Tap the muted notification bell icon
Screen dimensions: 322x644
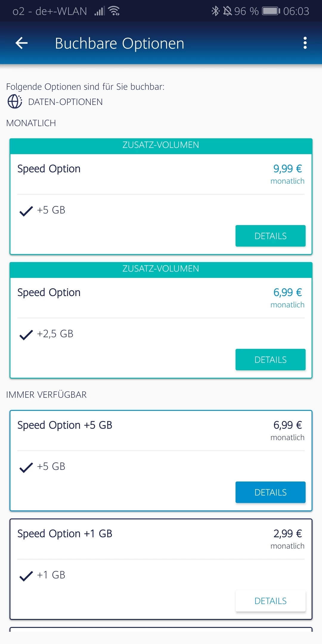(227, 11)
